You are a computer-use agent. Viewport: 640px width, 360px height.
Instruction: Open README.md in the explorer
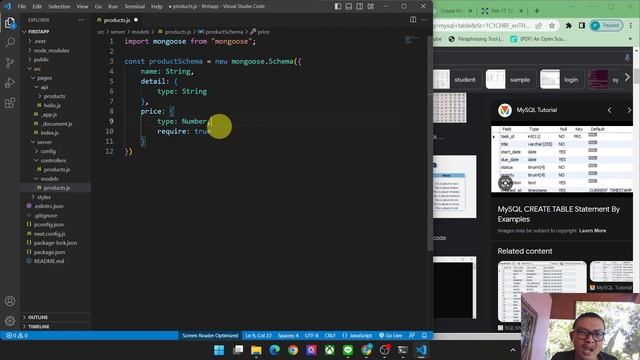tap(56, 261)
